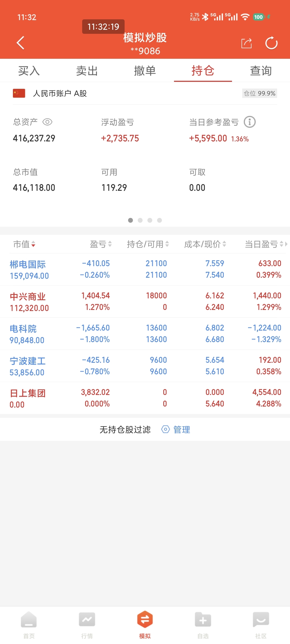
Task: Switch to 买入 tab
Action: [29, 71]
